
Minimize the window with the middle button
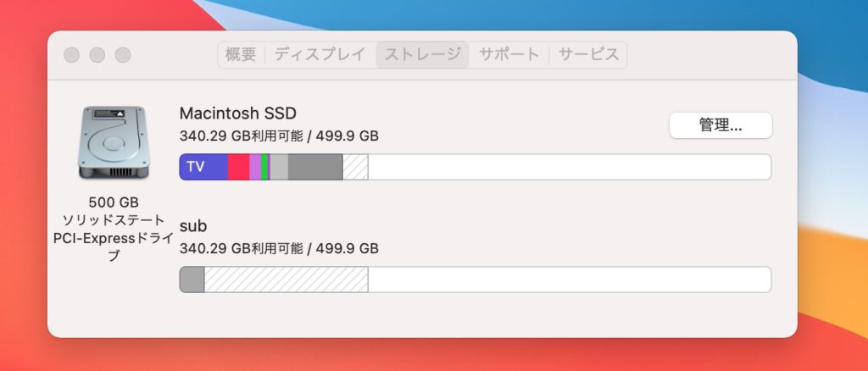(x=97, y=55)
